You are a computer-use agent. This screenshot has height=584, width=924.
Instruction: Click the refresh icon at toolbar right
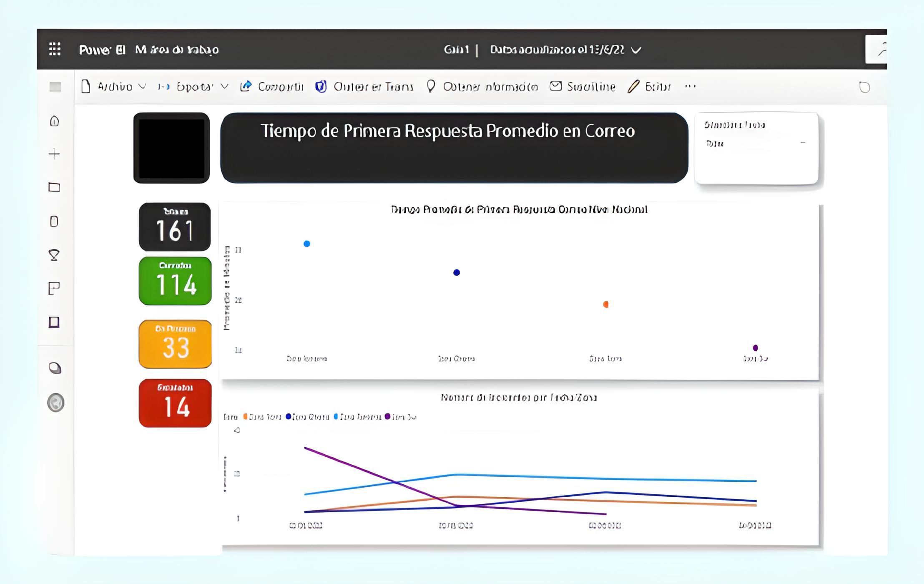(x=864, y=87)
